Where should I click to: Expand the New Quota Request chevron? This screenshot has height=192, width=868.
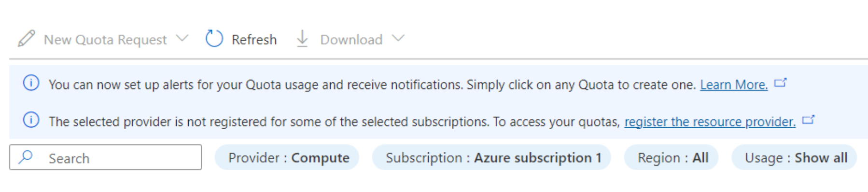[x=182, y=38]
